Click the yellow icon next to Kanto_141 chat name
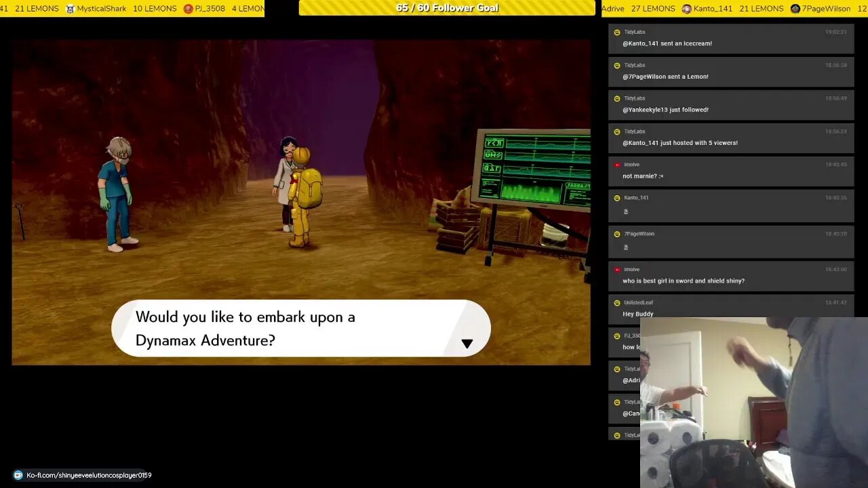The width and height of the screenshot is (868, 488). (616, 198)
